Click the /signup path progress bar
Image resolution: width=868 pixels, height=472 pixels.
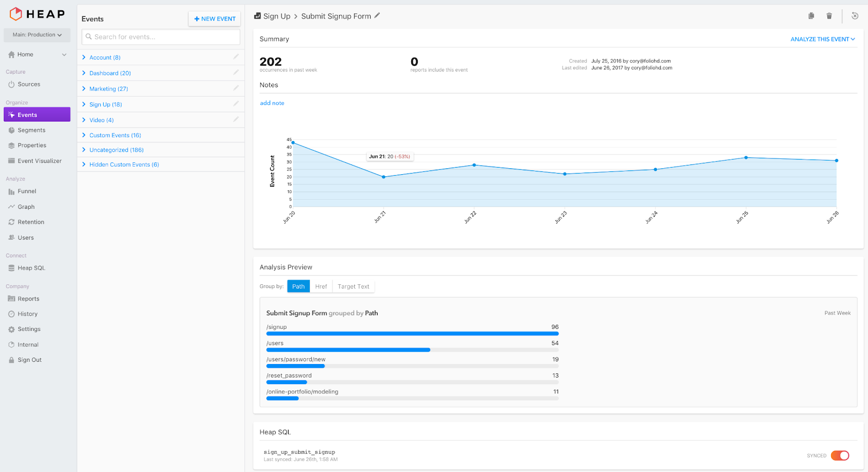pyautogui.click(x=412, y=334)
